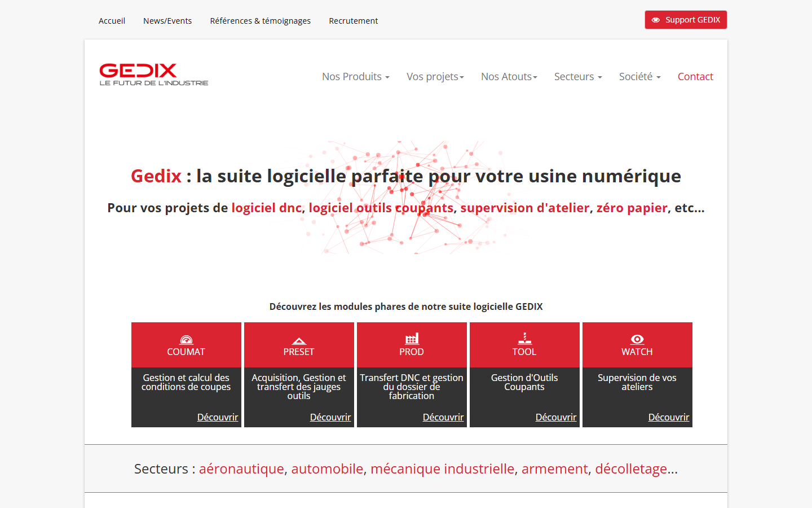Go to the Contact page
This screenshot has width=812, height=508.
[695, 76]
